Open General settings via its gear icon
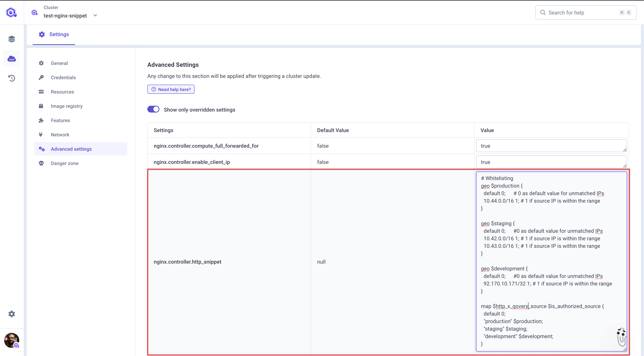Viewport: 644px width, 356px height. (x=41, y=63)
